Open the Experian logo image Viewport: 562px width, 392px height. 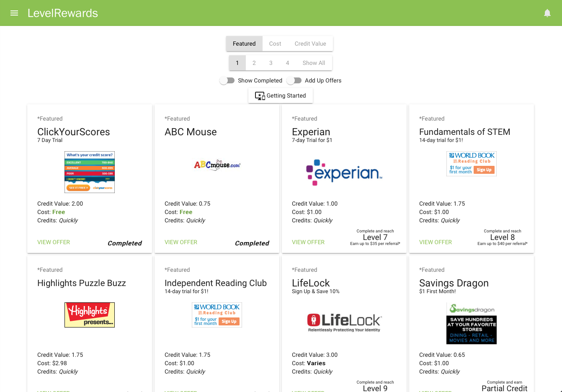(x=344, y=172)
